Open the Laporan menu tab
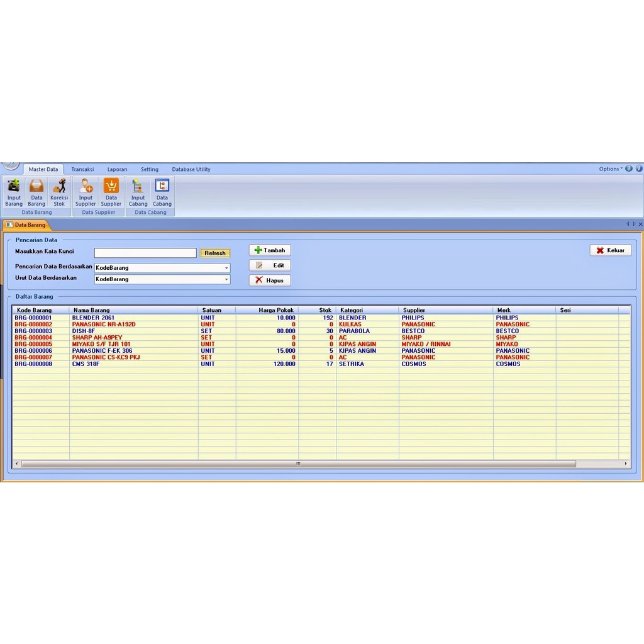This screenshot has height=644, width=644. tap(117, 169)
